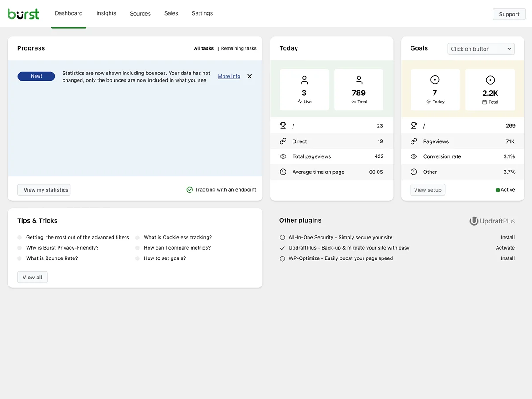This screenshot has width=532, height=399.
Task: Click the Goals Total target icon
Action: tap(490, 80)
